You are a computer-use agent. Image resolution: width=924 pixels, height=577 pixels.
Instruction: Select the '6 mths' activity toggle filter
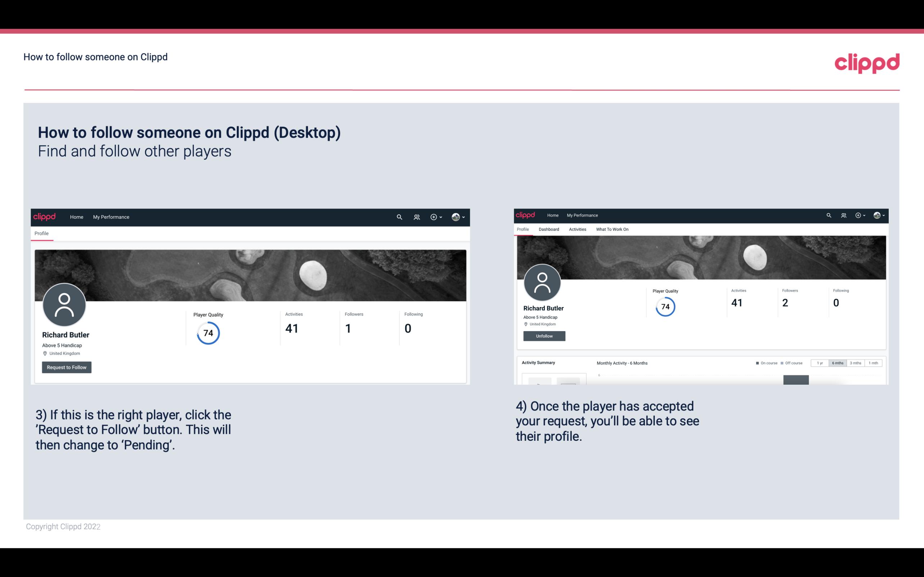point(837,362)
